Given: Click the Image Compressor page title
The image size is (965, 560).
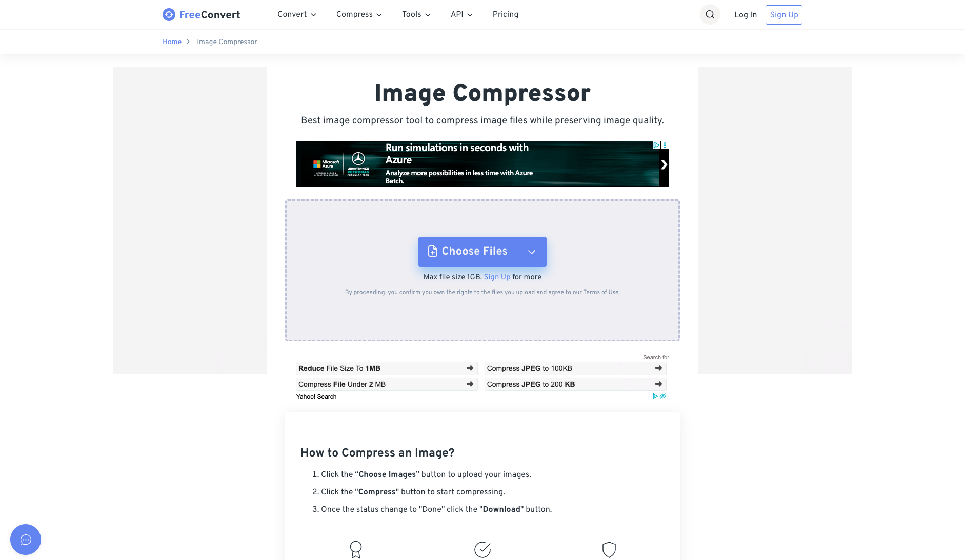Looking at the screenshot, I should coord(482,93).
